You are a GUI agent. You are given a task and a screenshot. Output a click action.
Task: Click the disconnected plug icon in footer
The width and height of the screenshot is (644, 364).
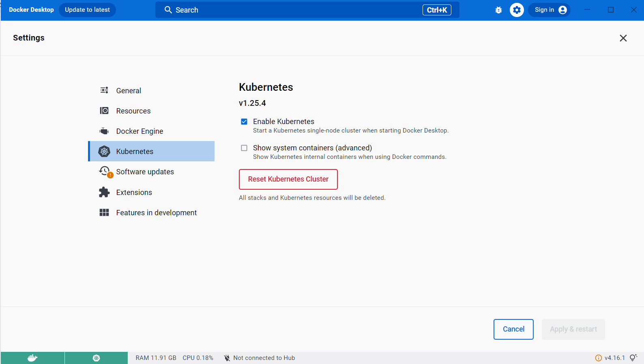click(227, 358)
